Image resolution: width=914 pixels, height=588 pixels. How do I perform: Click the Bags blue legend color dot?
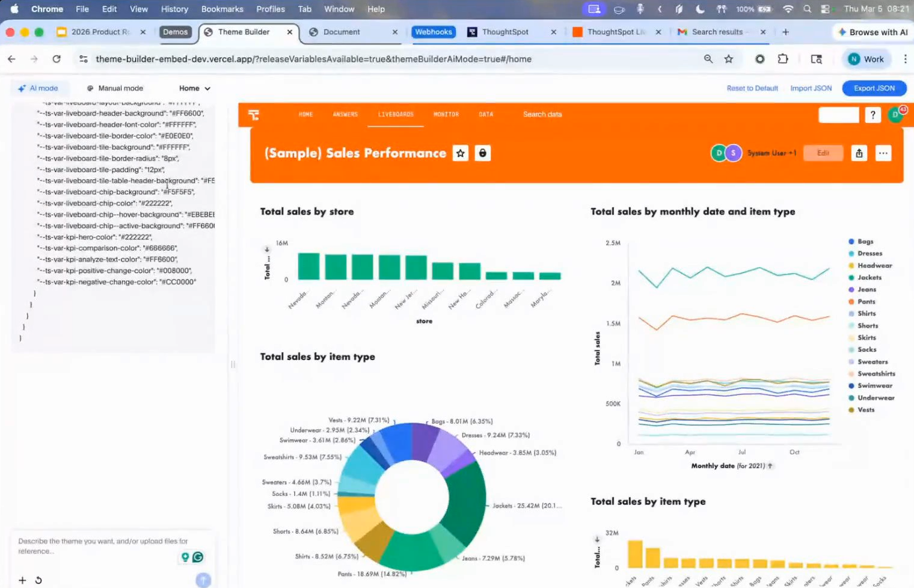[851, 242]
